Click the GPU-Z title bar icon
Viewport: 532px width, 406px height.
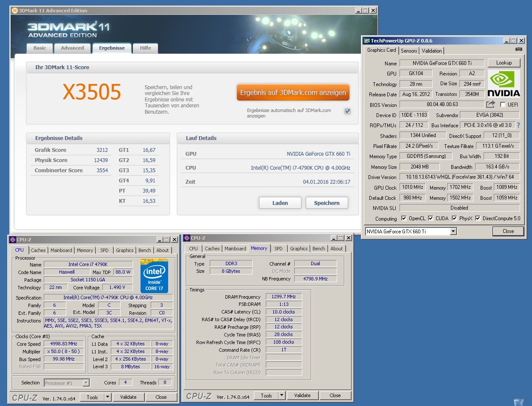click(x=367, y=41)
